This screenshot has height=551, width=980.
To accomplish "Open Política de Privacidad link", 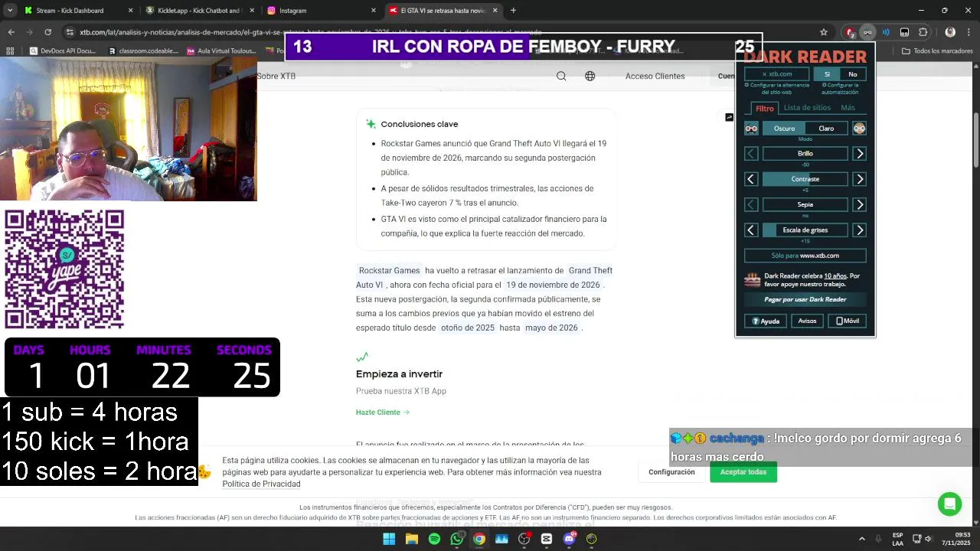I will click(x=261, y=484).
